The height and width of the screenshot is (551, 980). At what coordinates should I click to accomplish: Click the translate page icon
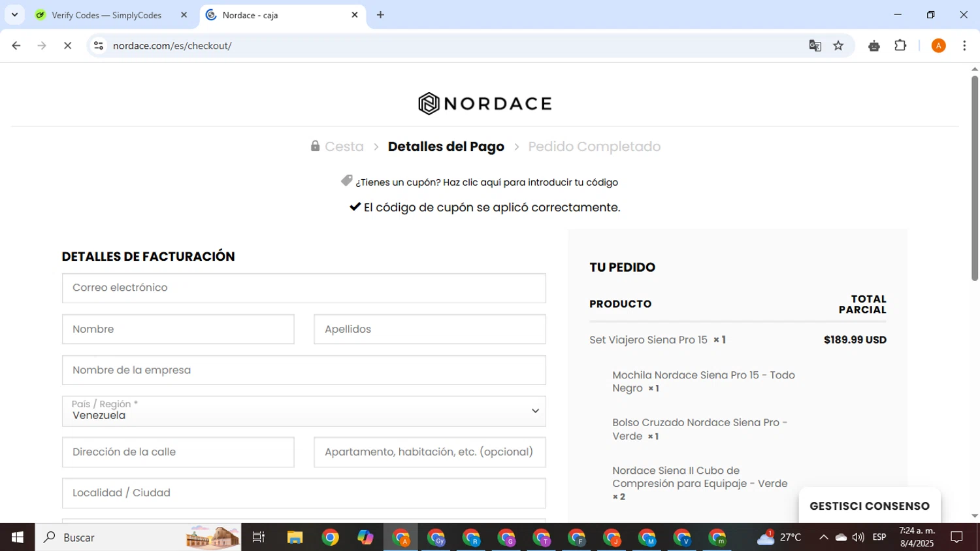tap(815, 46)
